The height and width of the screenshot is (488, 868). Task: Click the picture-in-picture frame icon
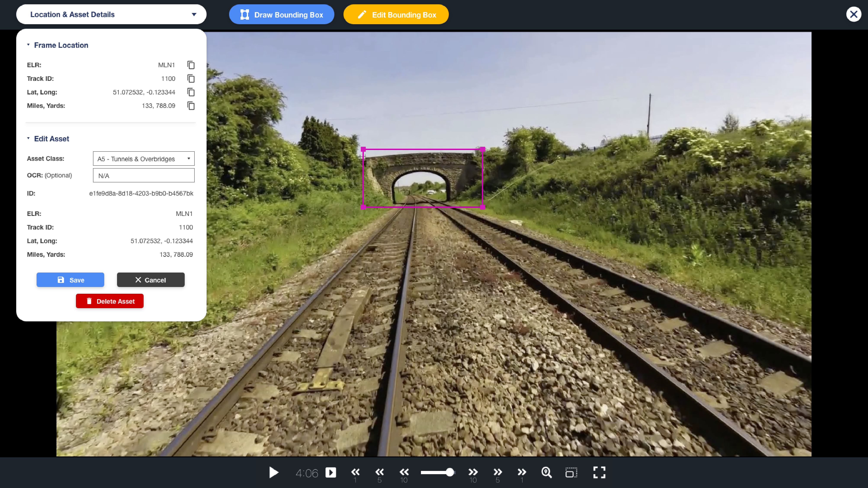[571, 472]
